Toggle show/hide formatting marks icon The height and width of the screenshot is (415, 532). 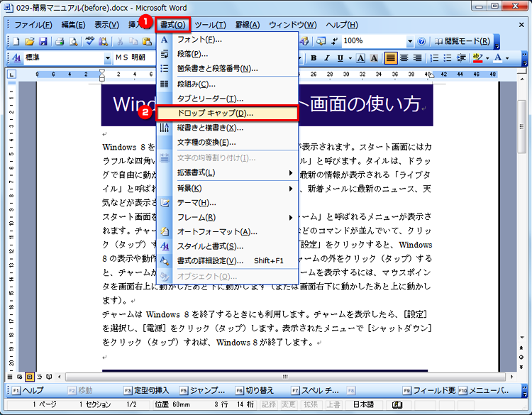335,41
